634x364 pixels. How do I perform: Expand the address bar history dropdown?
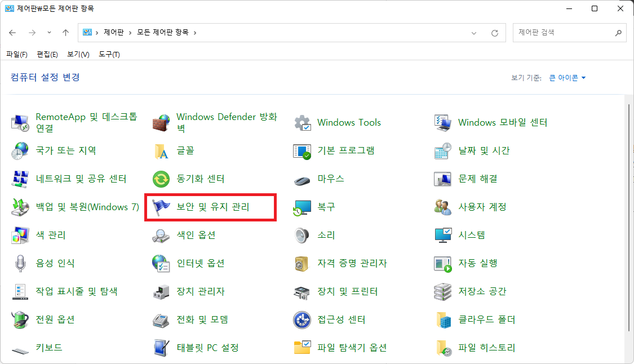coord(474,33)
